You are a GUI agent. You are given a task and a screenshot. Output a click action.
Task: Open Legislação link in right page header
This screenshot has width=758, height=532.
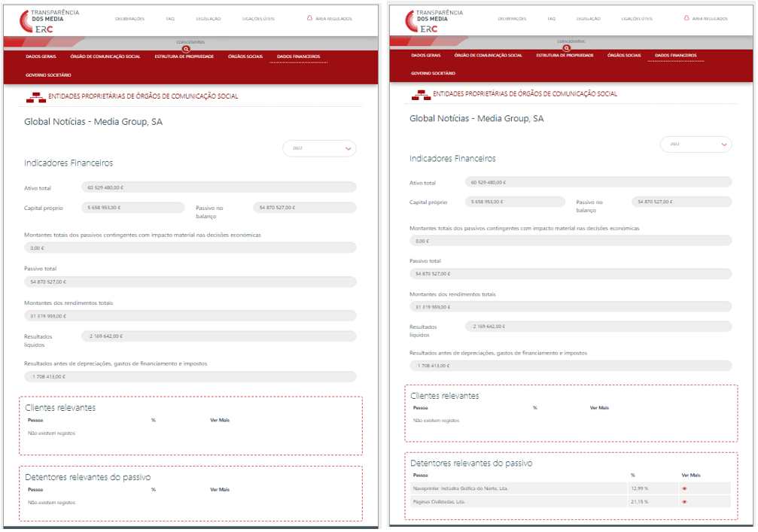(x=588, y=19)
